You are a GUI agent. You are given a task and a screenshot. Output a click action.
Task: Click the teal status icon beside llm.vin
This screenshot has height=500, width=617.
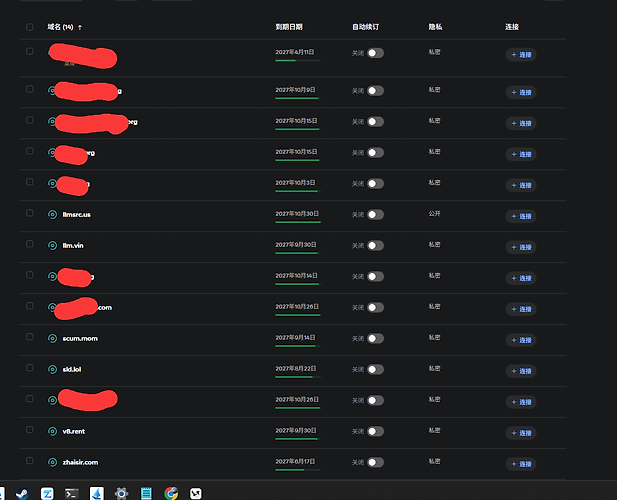click(52, 245)
